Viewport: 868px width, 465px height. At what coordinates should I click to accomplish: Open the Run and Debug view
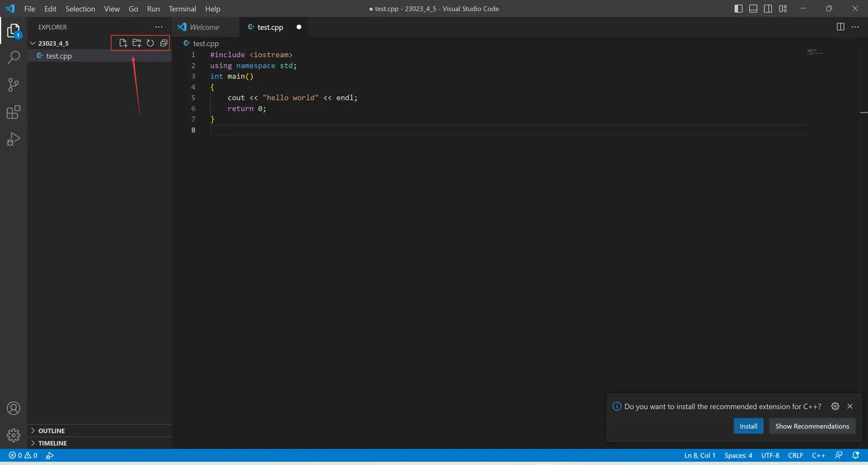13,139
